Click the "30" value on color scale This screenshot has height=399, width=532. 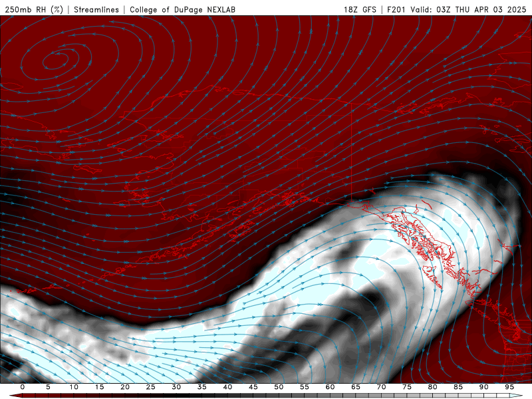coord(176,387)
